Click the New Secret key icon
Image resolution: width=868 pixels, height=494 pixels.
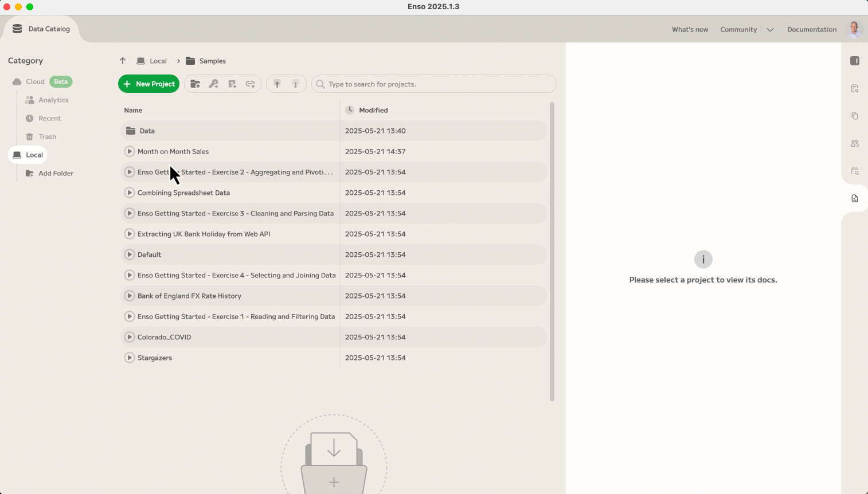coord(214,84)
